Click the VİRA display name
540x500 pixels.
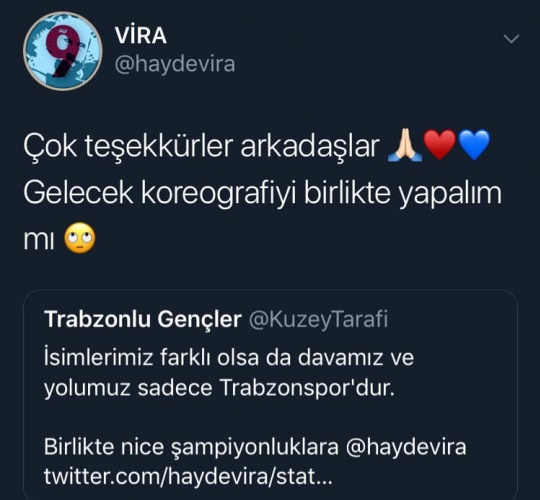coord(141,35)
